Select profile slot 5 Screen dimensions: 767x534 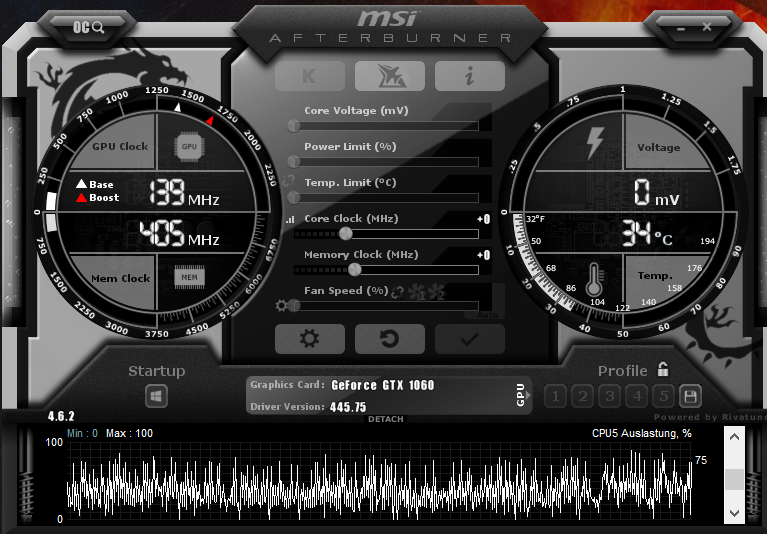pyautogui.click(x=663, y=396)
